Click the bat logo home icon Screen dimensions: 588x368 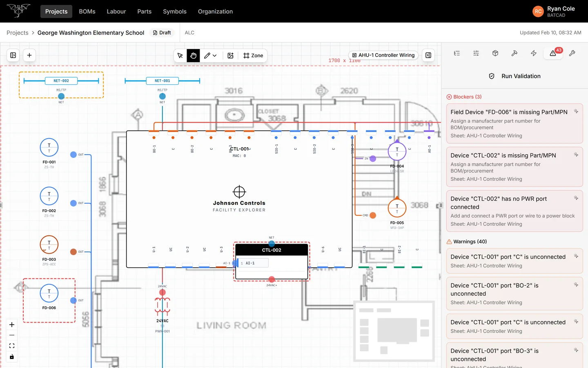[19, 10]
